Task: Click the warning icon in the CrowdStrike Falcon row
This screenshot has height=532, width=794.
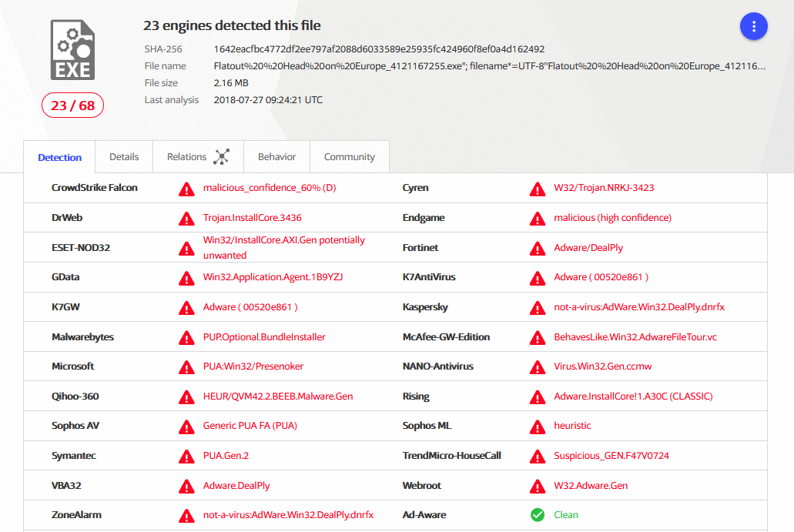Action: click(x=186, y=189)
